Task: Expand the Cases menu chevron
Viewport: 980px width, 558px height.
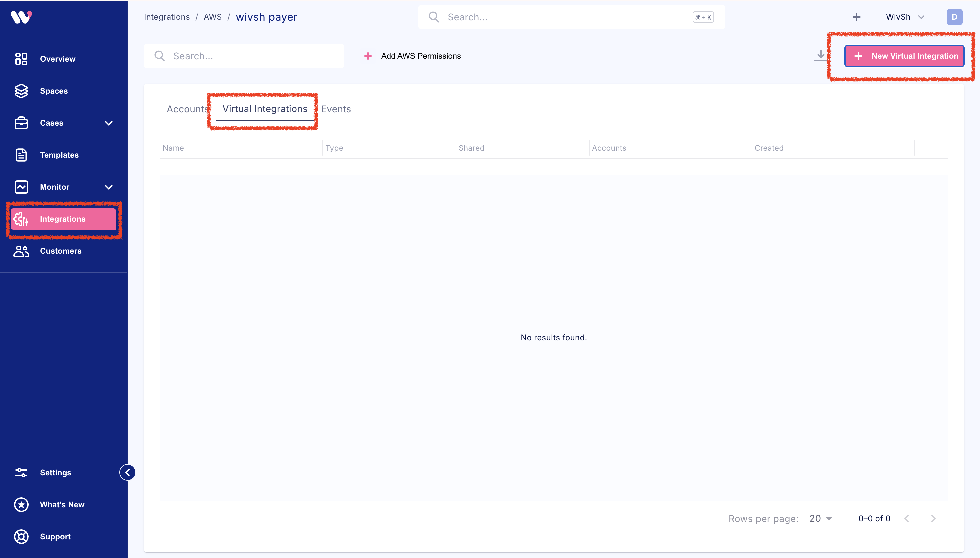Action: click(x=109, y=123)
